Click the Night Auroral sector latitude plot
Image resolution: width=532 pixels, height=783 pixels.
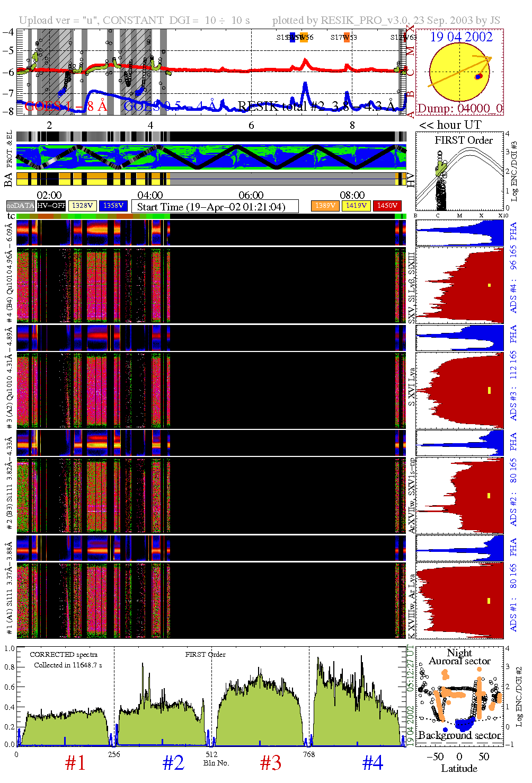click(459, 696)
